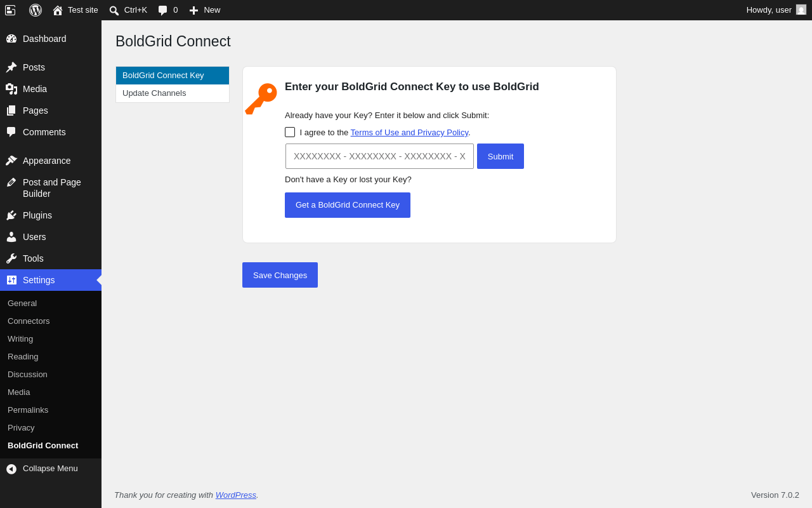812x508 pixels.
Task: Click the Appearance paintbrush icon
Action: coord(11,161)
